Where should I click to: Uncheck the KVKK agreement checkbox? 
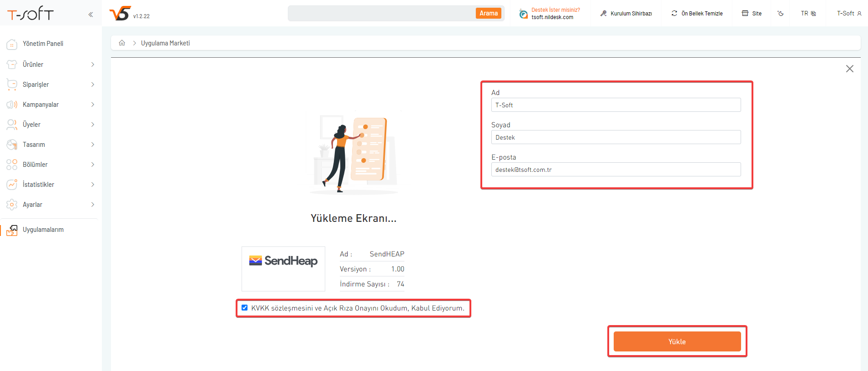pos(244,308)
